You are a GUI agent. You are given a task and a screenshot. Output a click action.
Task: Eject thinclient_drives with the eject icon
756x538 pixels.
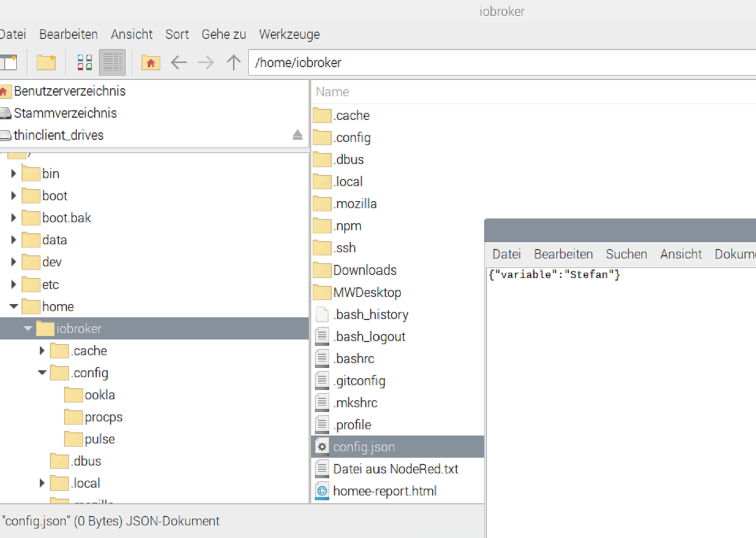pyautogui.click(x=298, y=135)
